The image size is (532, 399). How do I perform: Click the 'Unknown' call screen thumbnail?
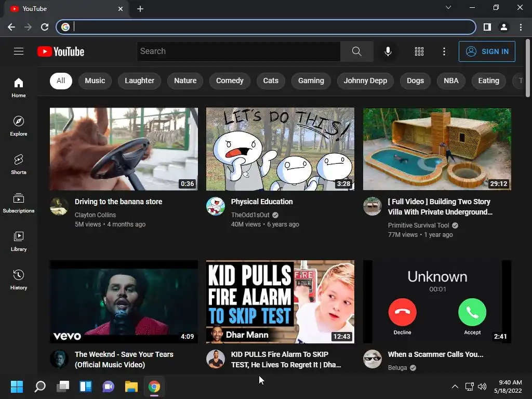coord(437,302)
